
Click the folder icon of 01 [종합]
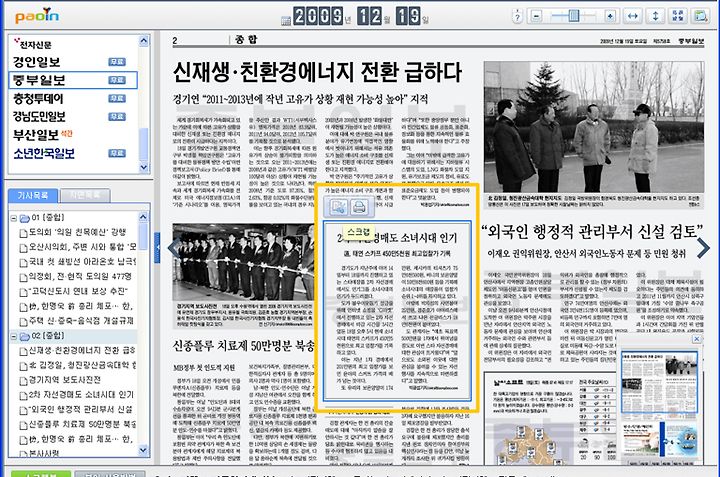(x=24, y=218)
